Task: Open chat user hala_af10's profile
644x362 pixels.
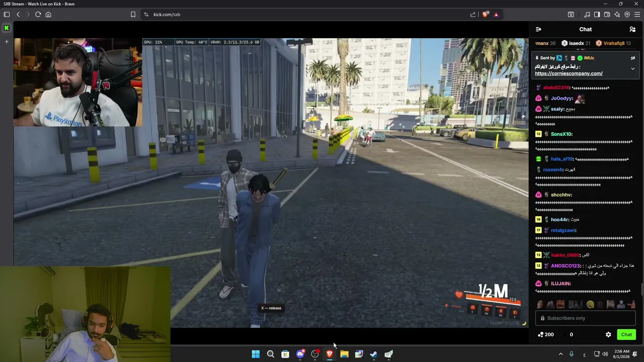Action: [562, 159]
